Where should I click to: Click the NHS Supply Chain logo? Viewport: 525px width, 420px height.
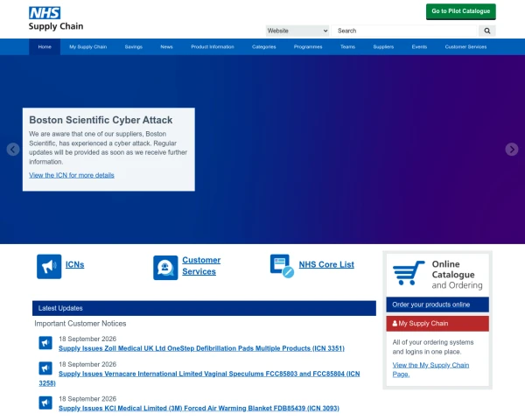pyautogui.click(x=56, y=18)
